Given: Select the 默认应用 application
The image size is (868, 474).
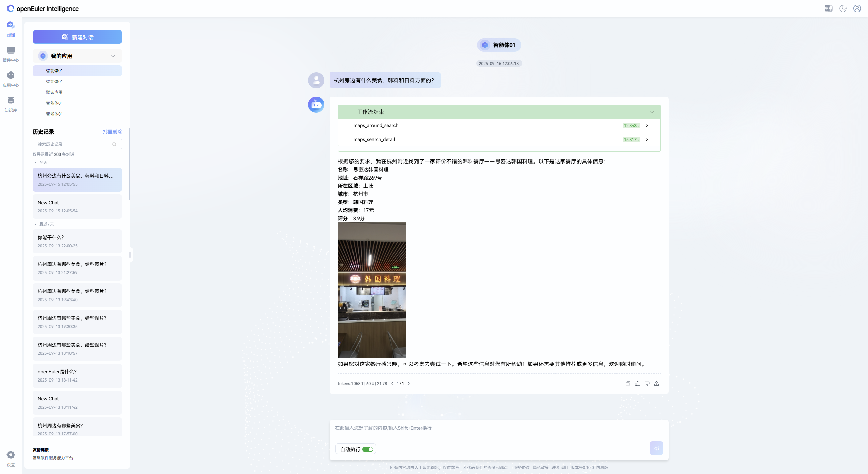Looking at the screenshot, I should [54, 92].
